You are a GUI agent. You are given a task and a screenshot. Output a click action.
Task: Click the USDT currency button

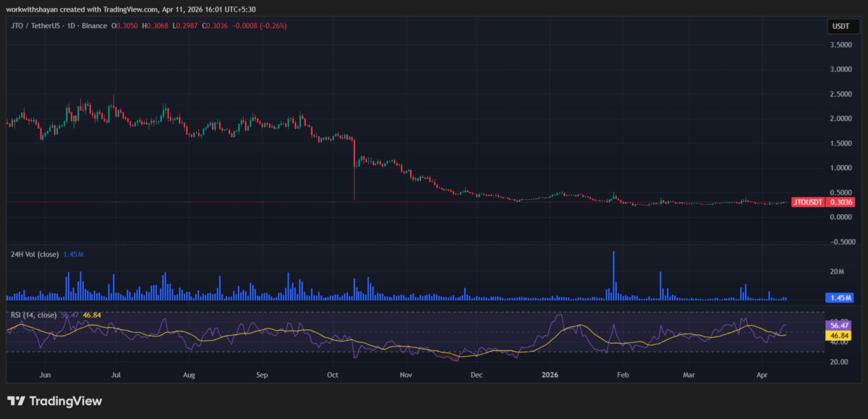tap(841, 27)
